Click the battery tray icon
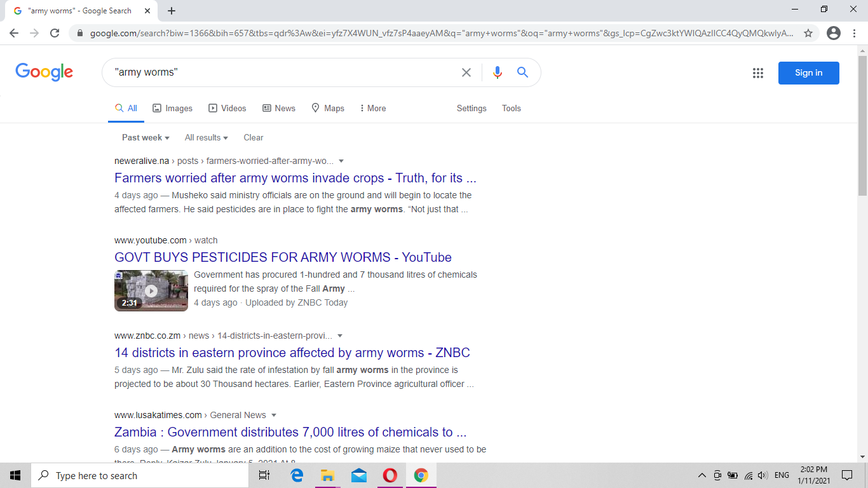This screenshot has width=868, height=488. [x=733, y=475]
